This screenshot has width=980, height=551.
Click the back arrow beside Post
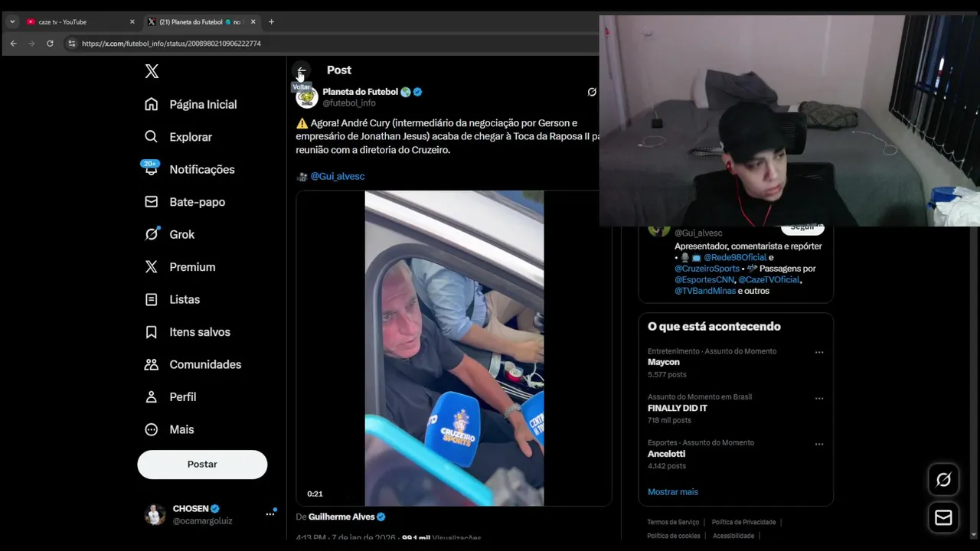tap(301, 71)
